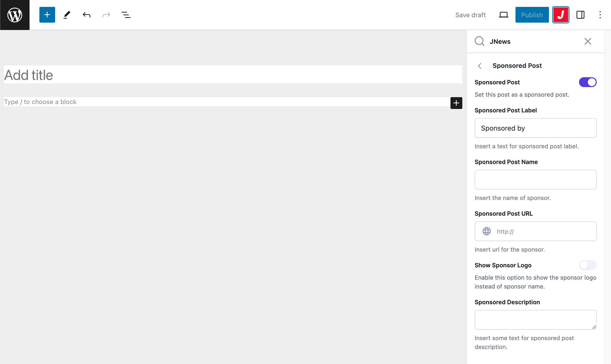
Task: Click Save draft
Action: [470, 15]
